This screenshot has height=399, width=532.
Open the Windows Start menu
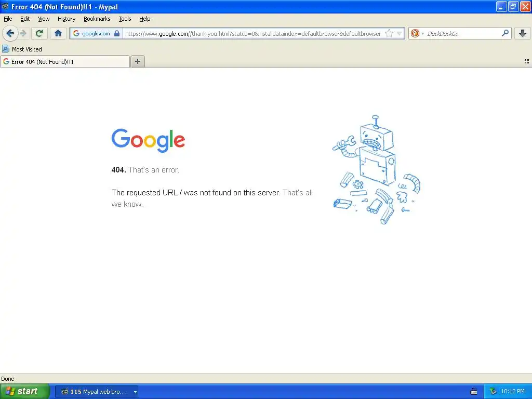24,391
